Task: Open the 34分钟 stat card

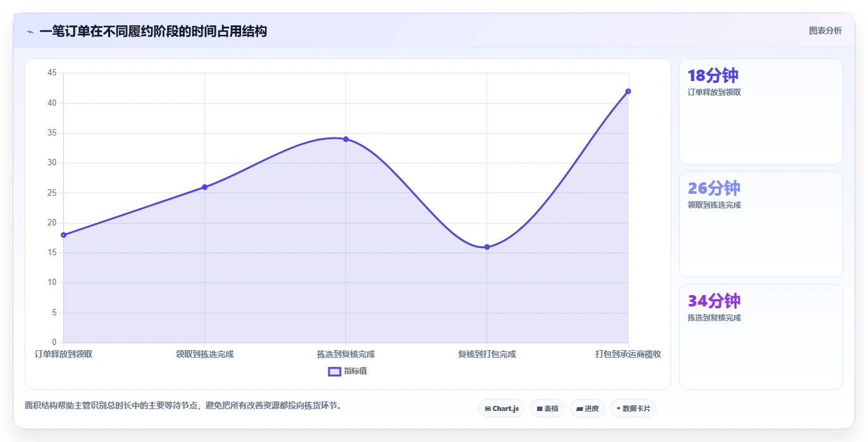Action: [x=761, y=337]
